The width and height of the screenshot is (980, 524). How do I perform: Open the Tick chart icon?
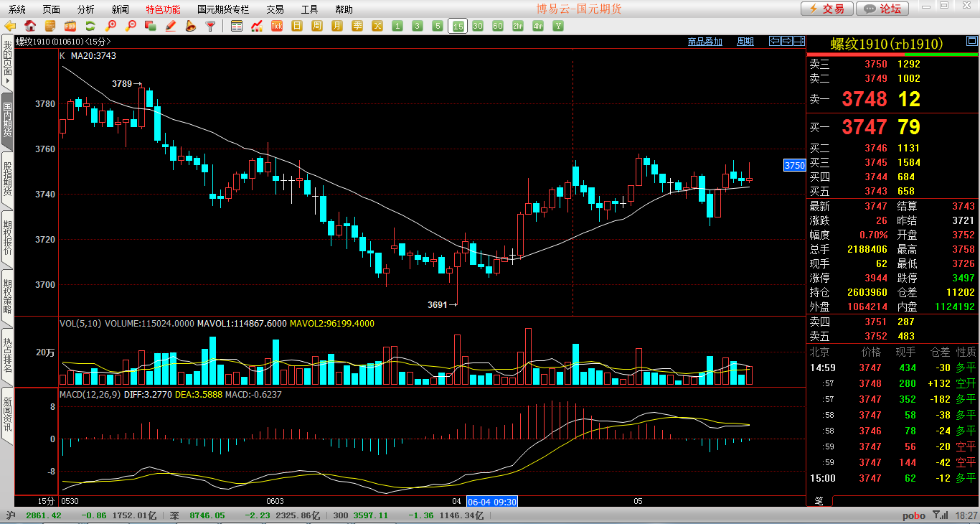277,26
